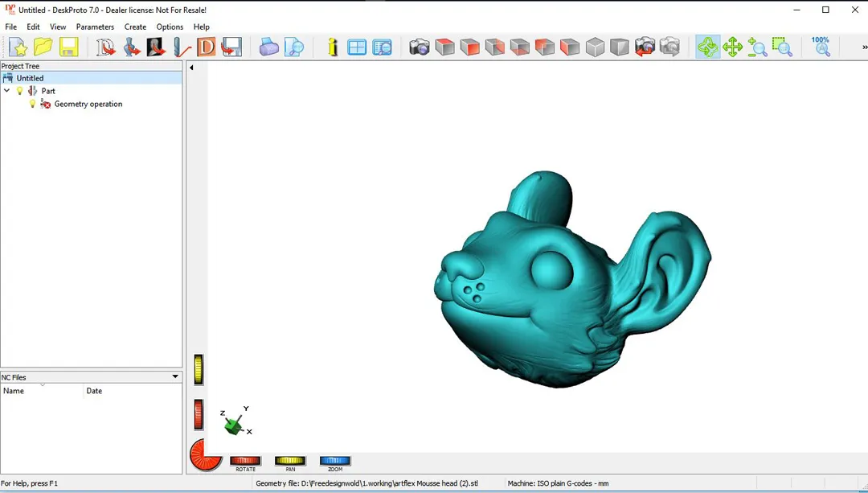
Task: Load geometry file with vase-arrow icon
Action: 131,47
